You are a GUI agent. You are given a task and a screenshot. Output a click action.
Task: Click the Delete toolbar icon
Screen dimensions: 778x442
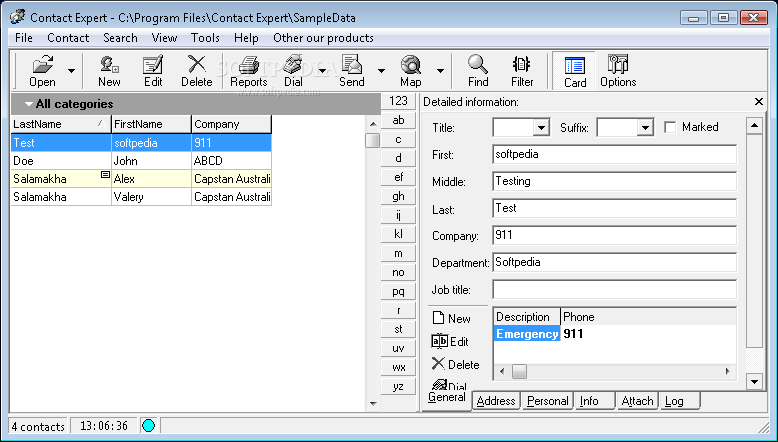click(197, 64)
